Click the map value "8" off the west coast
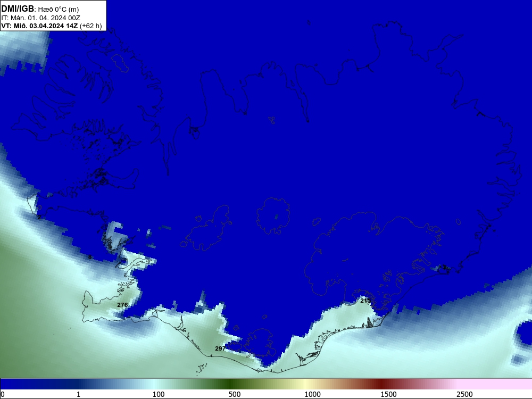This screenshot has width=532, height=399. (x=90, y=257)
